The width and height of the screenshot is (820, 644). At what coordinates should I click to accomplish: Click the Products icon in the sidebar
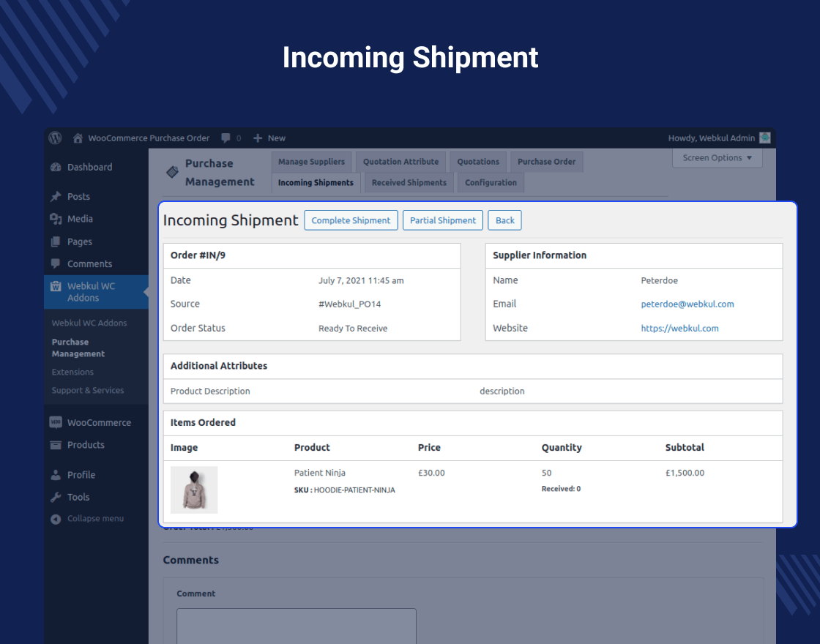[x=57, y=445]
